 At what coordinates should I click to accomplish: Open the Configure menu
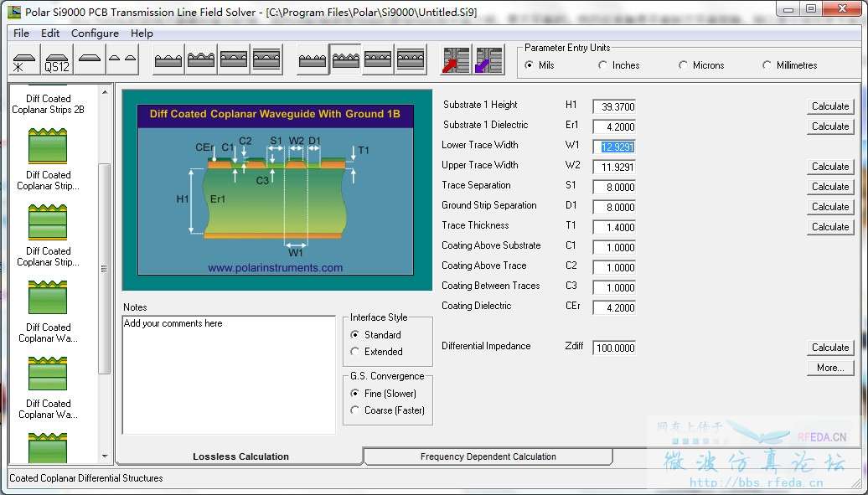coord(95,34)
